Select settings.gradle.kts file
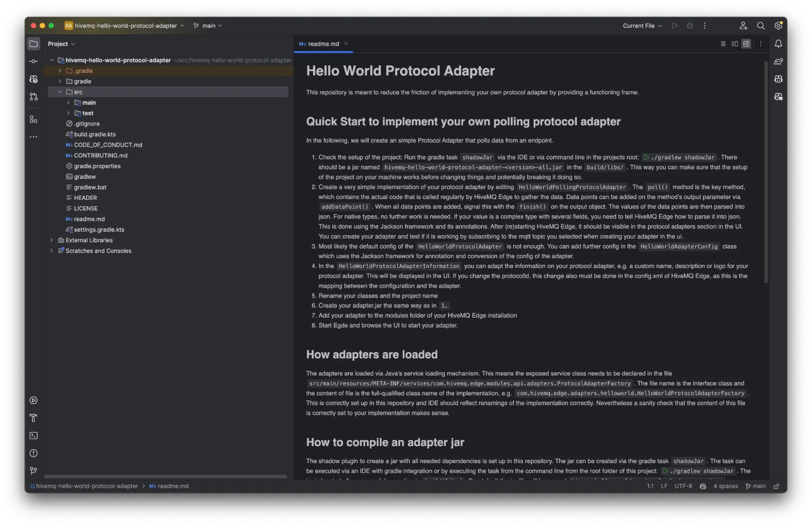The image size is (812, 526). (99, 229)
